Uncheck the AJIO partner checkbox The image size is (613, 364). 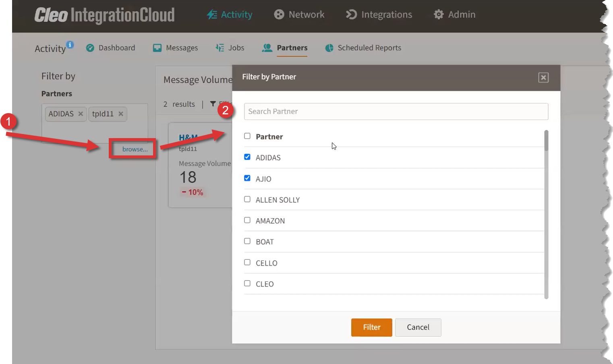(247, 178)
